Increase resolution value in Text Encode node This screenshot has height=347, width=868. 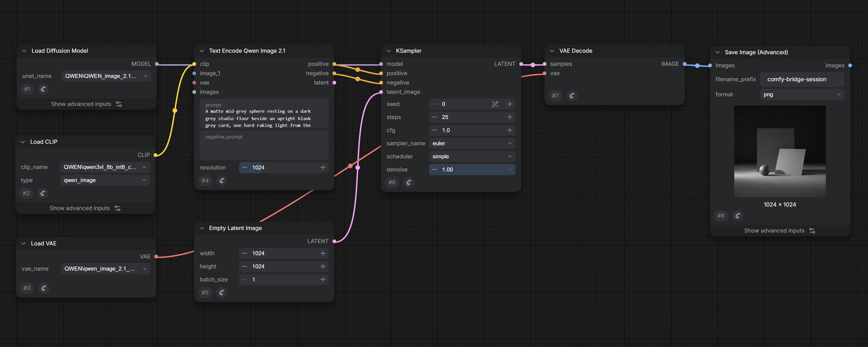click(323, 167)
